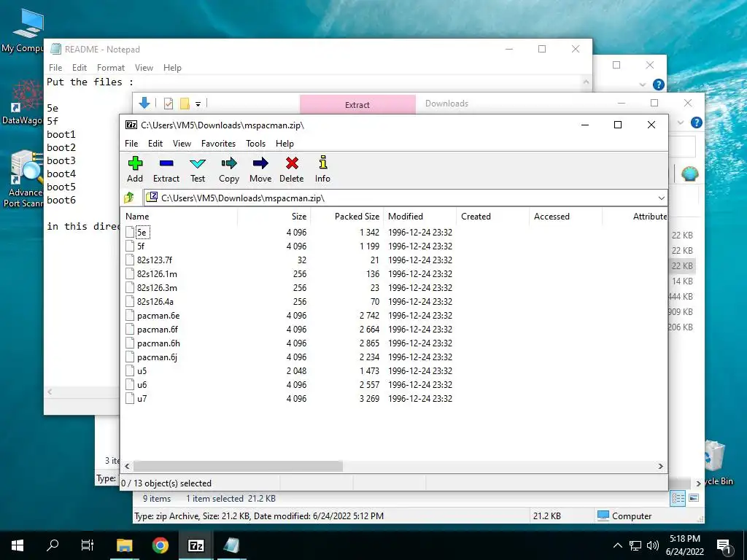Select the u6 file
The image size is (747, 560).
(142, 384)
